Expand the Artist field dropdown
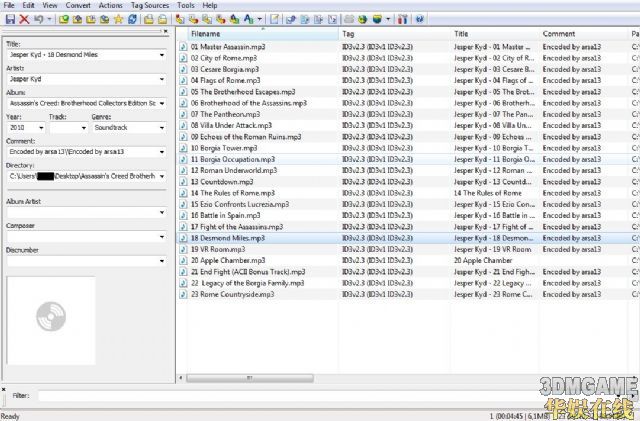The height and width of the screenshot is (421, 640). point(162,79)
